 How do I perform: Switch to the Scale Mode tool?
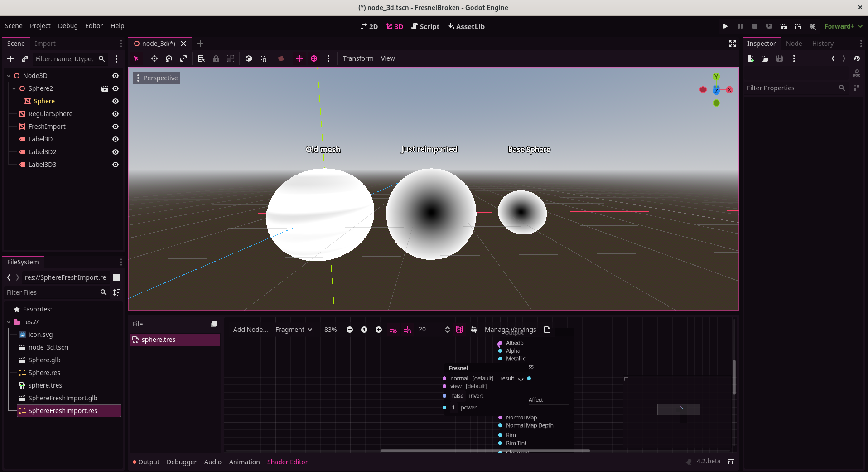pos(183,58)
